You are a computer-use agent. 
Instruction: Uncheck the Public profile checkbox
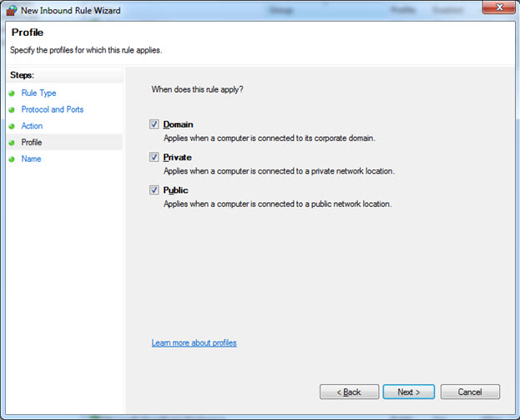pyautogui.click(x=154, y=190)
